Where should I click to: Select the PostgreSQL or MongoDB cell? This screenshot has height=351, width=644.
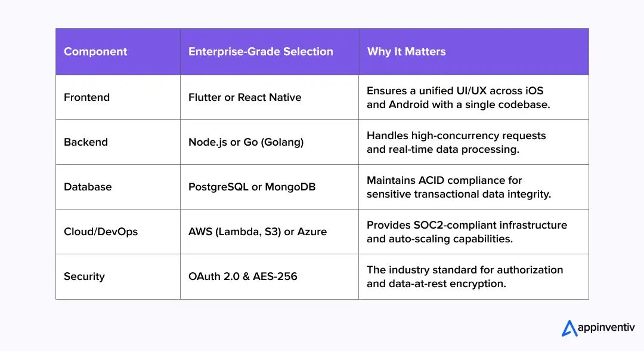point(252,187)
